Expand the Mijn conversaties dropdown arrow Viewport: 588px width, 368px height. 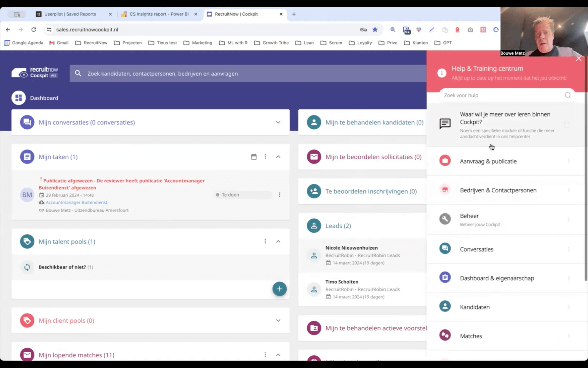click(x=278, y=122)
